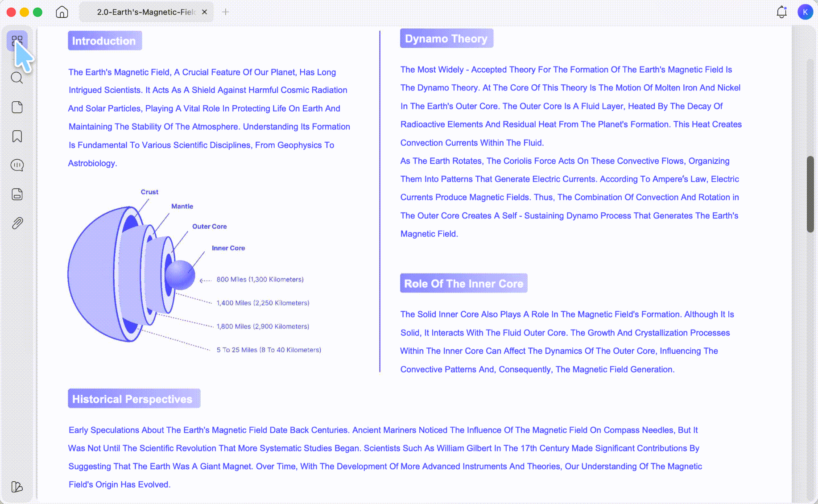This screenshot has width=818, height=504.
Task: Click the Role Of The Inner Core heading
Action: click(463, 283)
